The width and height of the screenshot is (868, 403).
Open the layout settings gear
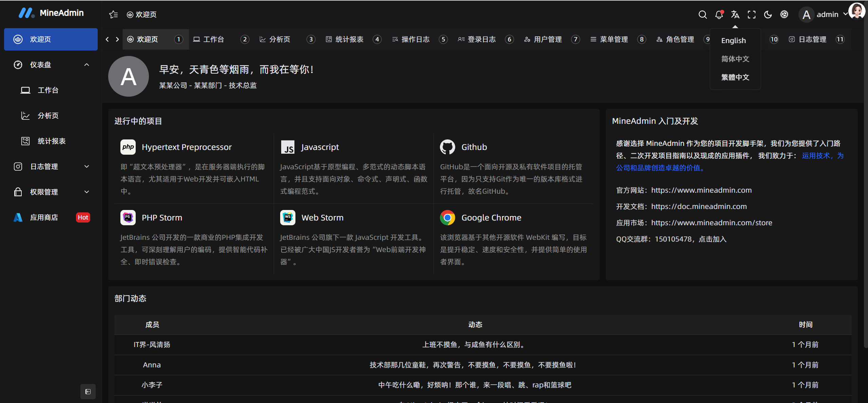784,15
